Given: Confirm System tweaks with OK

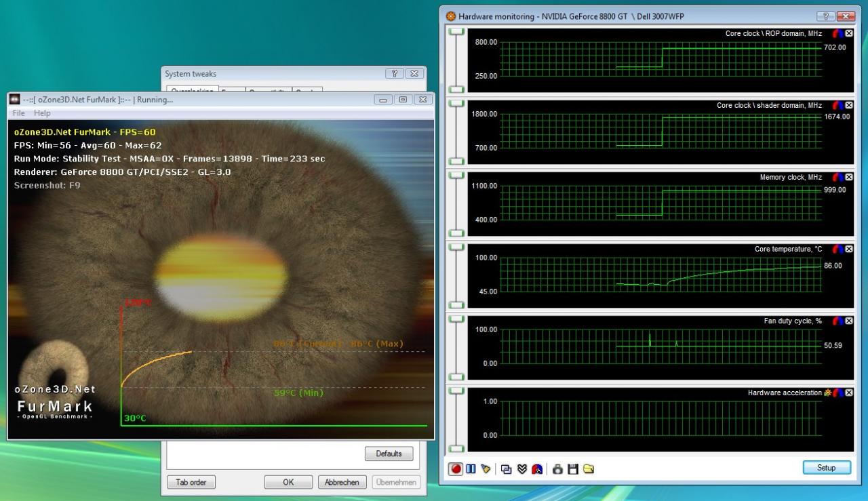Looking at the screenshot, I should click(288, 482).
